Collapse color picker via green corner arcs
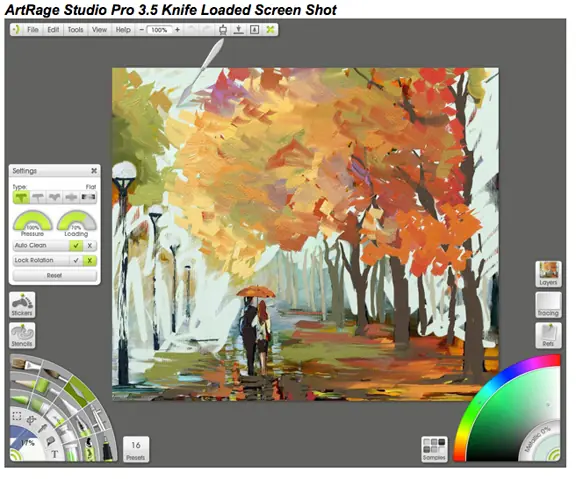This screenshot has width=576, height=479. pyautogui.click(x=555, y=455)
